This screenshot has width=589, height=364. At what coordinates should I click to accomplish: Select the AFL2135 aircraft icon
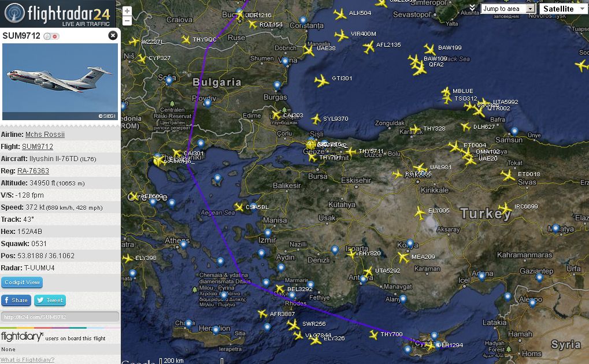point(369,47)
